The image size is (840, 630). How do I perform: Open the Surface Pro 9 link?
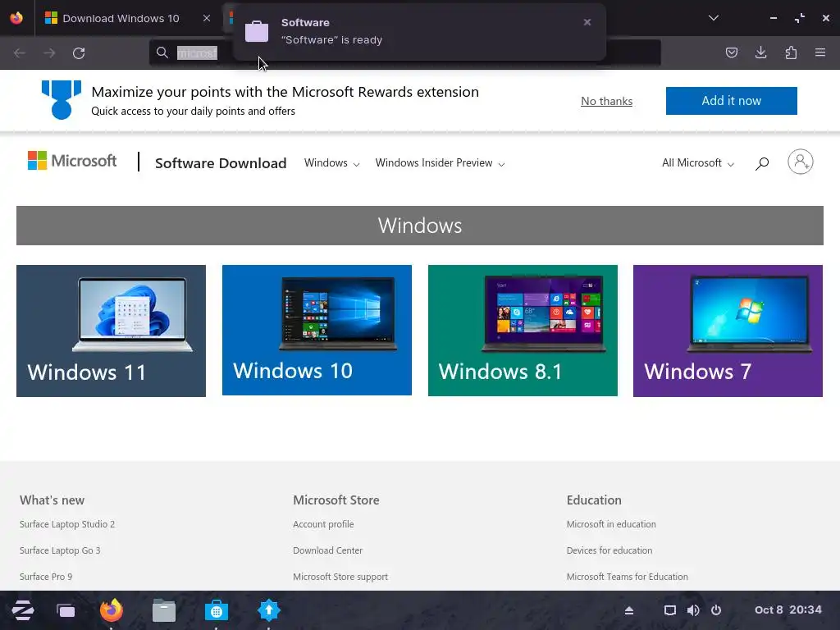pyautogui.click(x=46, y=577)
